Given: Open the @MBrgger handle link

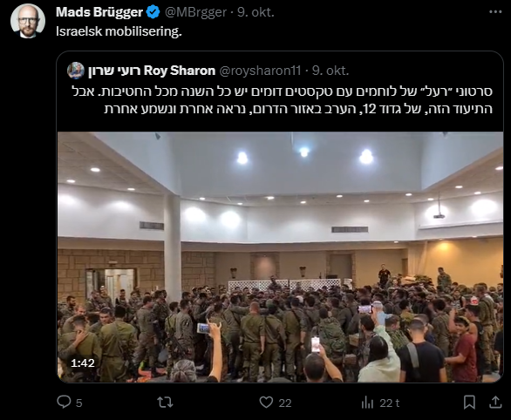Looking at the screenshot, I should [x=195, y=12].
